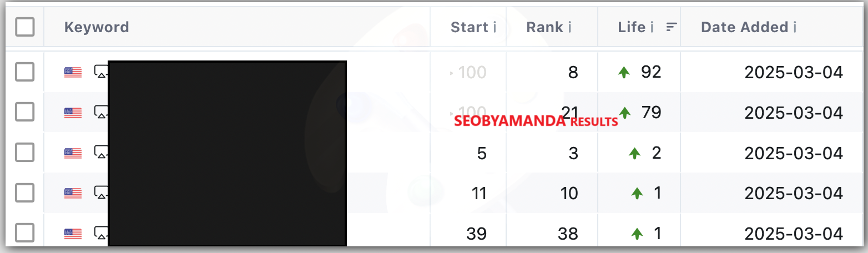
Task: Select the checkbox for the rank 10 row
Action: click(x=25, y=193)
